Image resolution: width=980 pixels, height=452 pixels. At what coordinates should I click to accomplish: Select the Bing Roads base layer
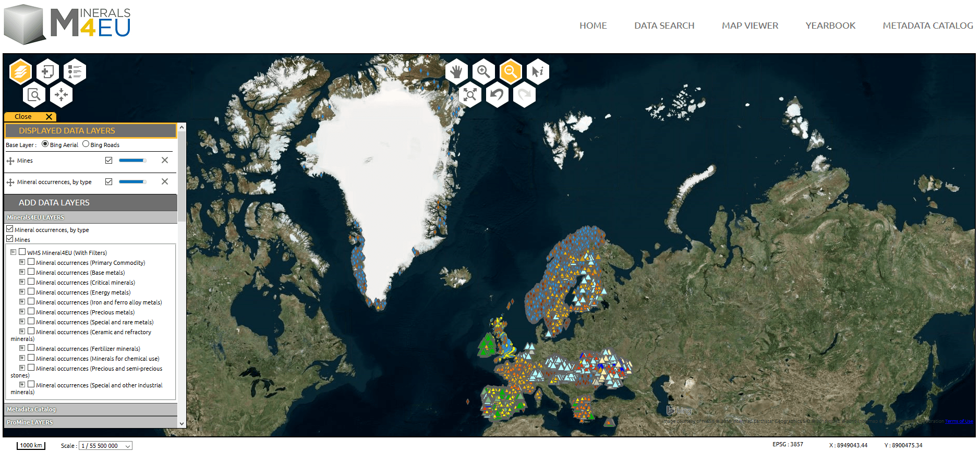86,144
